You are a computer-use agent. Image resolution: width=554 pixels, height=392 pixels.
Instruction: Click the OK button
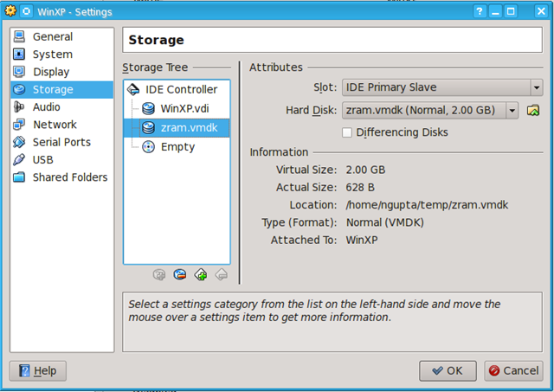448,371
